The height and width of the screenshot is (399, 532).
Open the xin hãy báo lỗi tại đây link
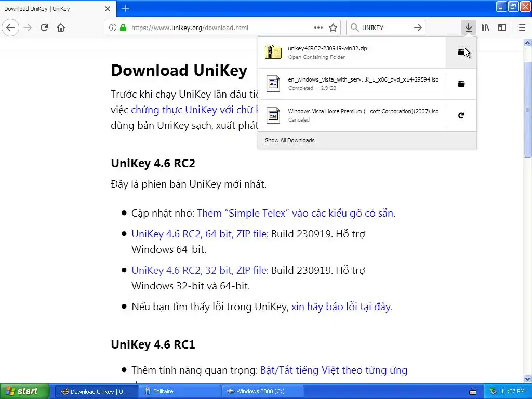341,307
